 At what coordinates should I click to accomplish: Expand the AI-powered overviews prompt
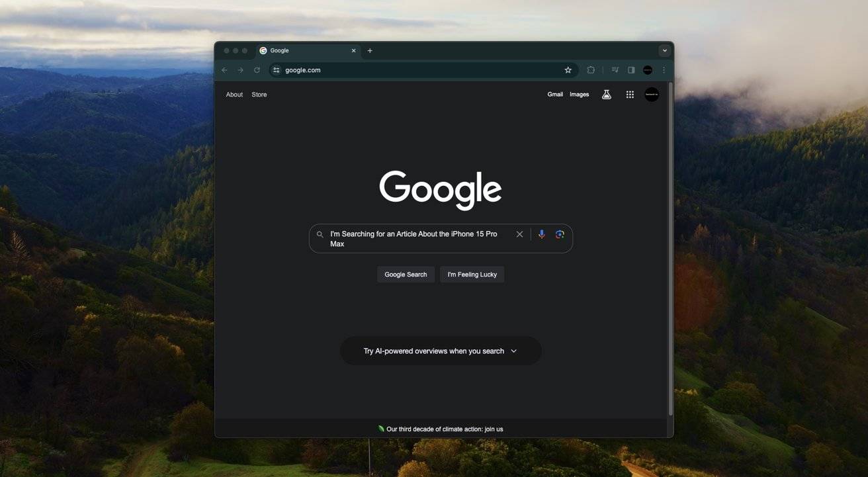[441, 351]
